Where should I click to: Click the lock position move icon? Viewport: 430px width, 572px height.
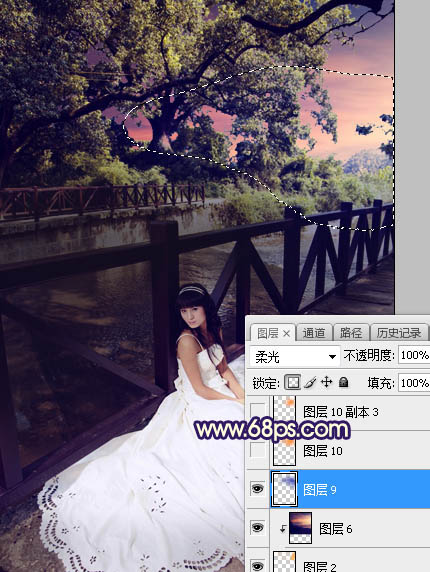pyautogui.click(x=326, y=382)
